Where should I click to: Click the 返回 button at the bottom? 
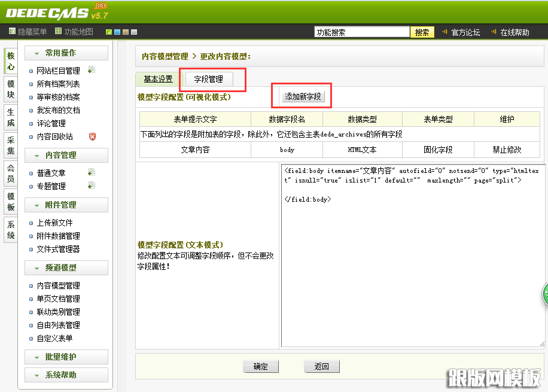321,366
